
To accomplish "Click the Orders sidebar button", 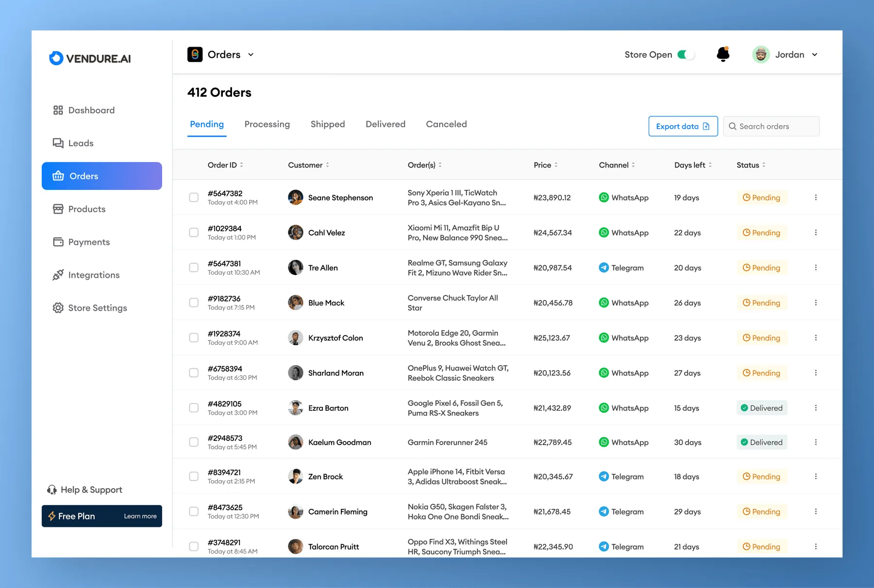I will pos(102,176).
